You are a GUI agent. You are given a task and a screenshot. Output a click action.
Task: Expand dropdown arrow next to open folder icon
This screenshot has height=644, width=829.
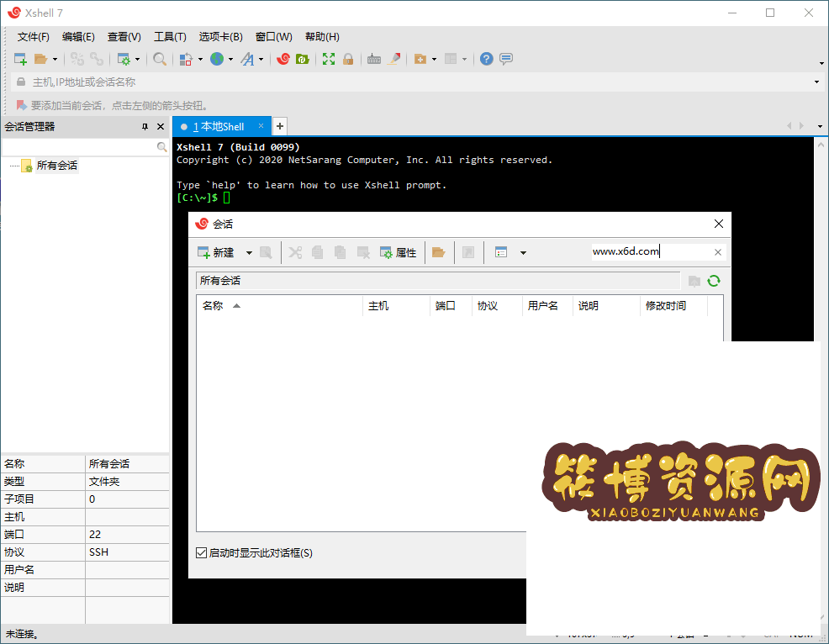[x=55, y=59]
